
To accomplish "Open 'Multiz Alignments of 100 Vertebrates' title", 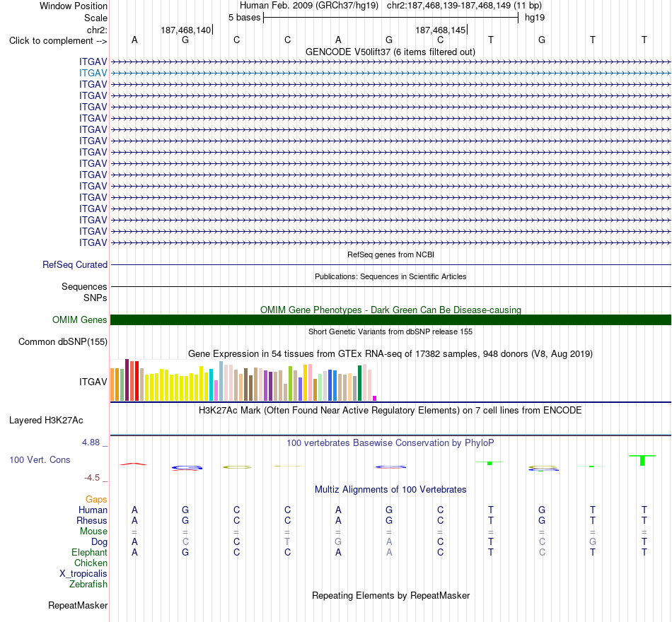I will coord(390,490).
